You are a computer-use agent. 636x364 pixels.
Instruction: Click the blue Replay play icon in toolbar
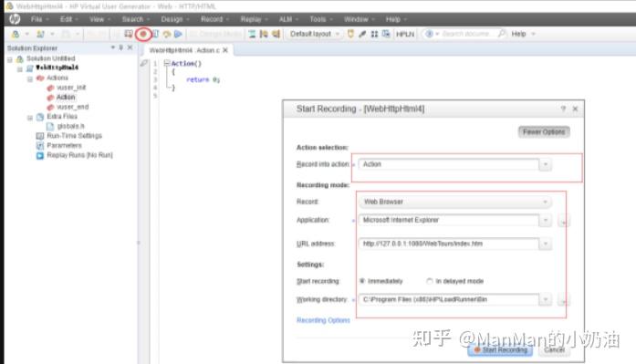click(178, 34)
